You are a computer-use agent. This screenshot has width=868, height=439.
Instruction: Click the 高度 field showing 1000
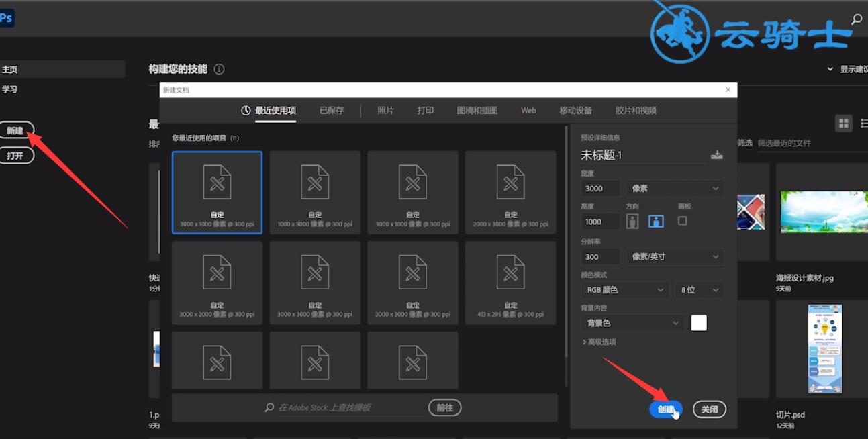pyautogui.click(x=600, y=222)
